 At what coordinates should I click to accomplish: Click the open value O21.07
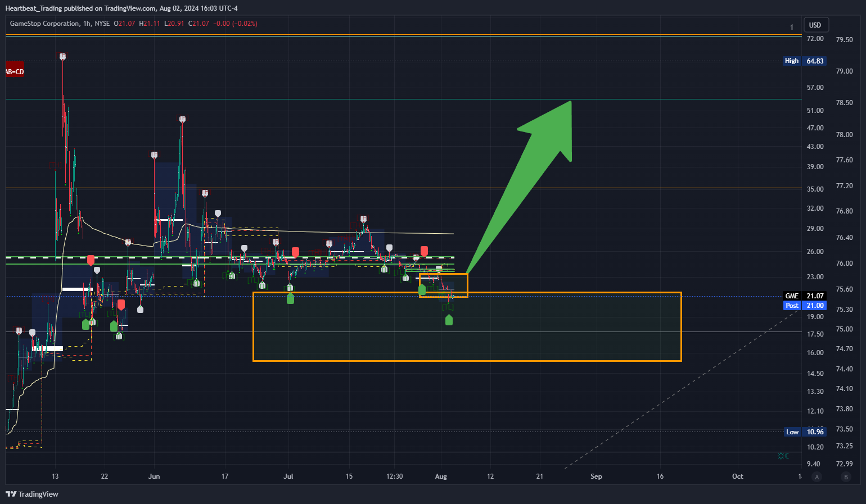tap(125, 24)
